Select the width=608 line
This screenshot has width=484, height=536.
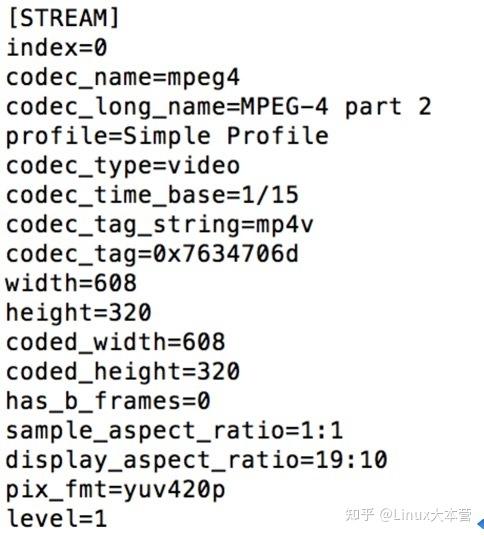click(x=71, y=283)
